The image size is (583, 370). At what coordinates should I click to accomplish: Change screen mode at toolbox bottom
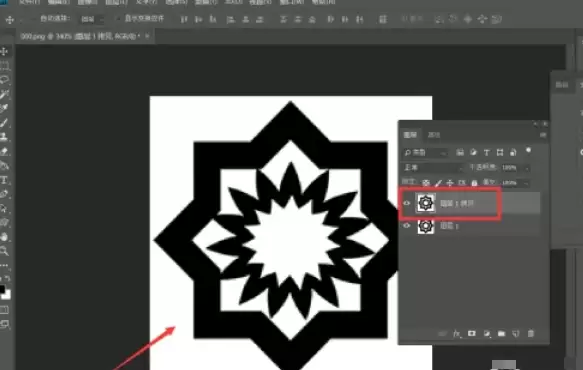coord(4,324)
